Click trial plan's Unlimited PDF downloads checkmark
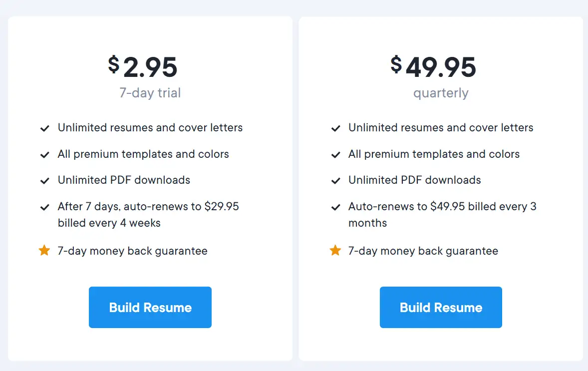This screenshot has width=588, height=371. pos(44,181)
